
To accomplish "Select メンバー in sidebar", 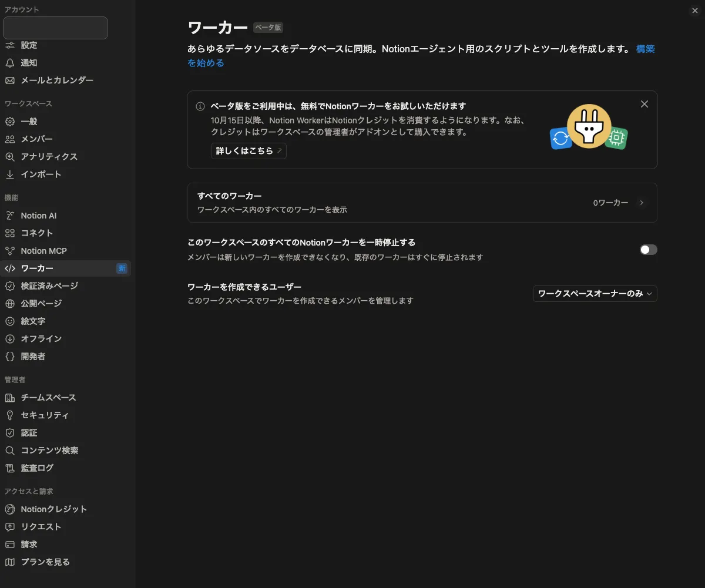I will click(65, 139).
